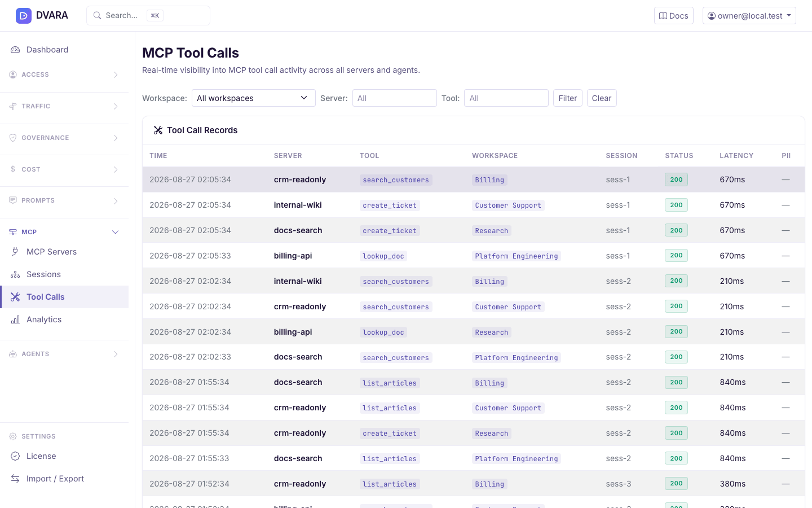Image resolution: width=812 pixels, height=508 pixels.
Task: Open the Dashboard gauge icon
Action: [15, 50]
